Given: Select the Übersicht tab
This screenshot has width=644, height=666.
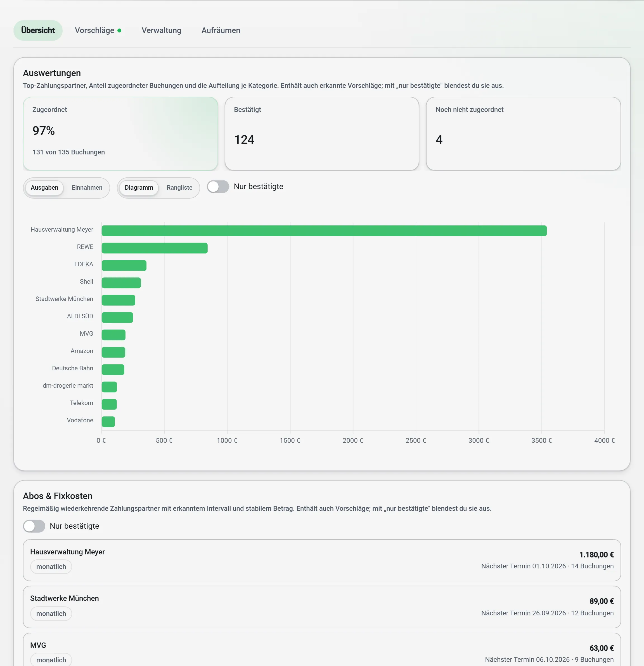Looking at the screenshot, I should 38,30.
